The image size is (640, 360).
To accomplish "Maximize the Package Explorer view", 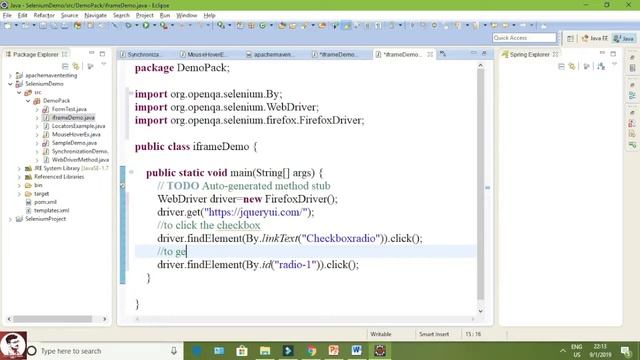I will pyautogui.click(x=102, y=53).
